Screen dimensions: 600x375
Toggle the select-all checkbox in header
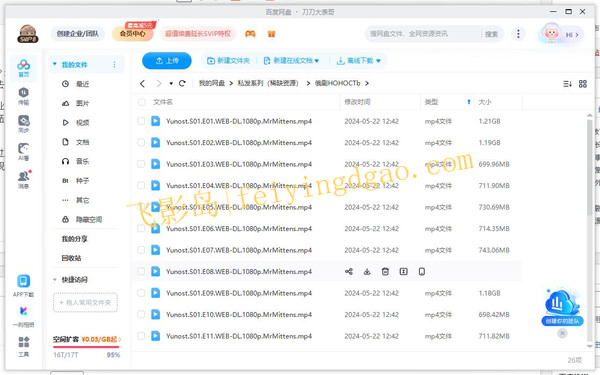click(142, 102)
